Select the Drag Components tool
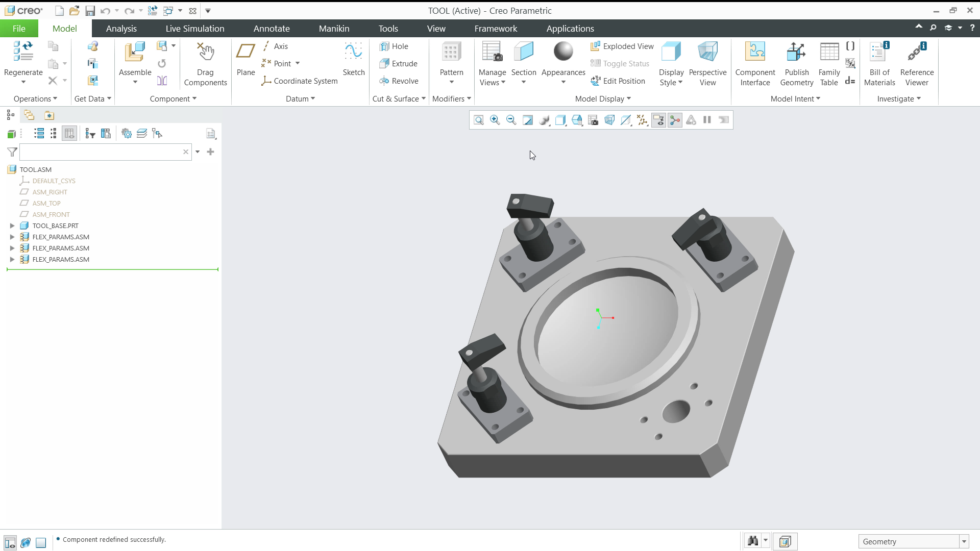Viewport: 980px width, 551px height. (x=205, y=64)
